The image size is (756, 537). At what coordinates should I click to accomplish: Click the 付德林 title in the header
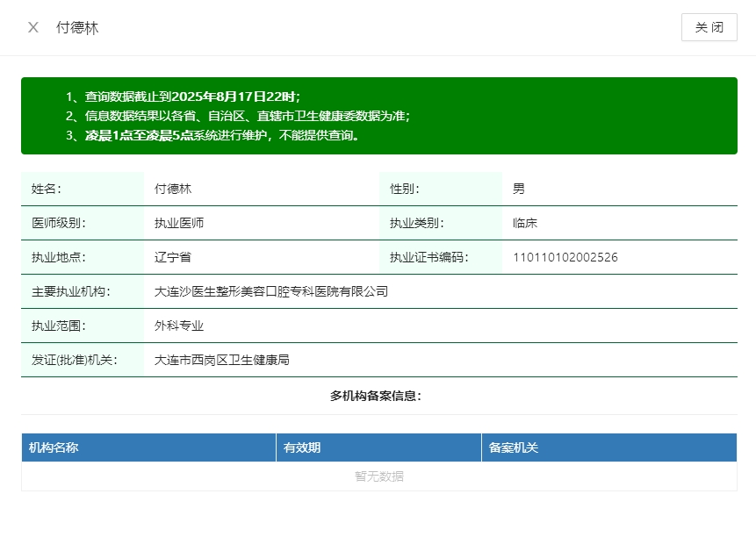click(77, 27)
